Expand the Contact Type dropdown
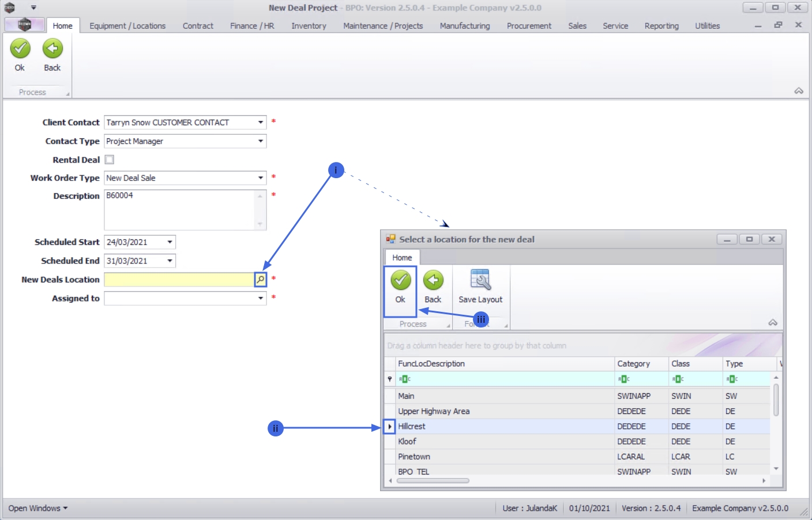 (261, 141)
